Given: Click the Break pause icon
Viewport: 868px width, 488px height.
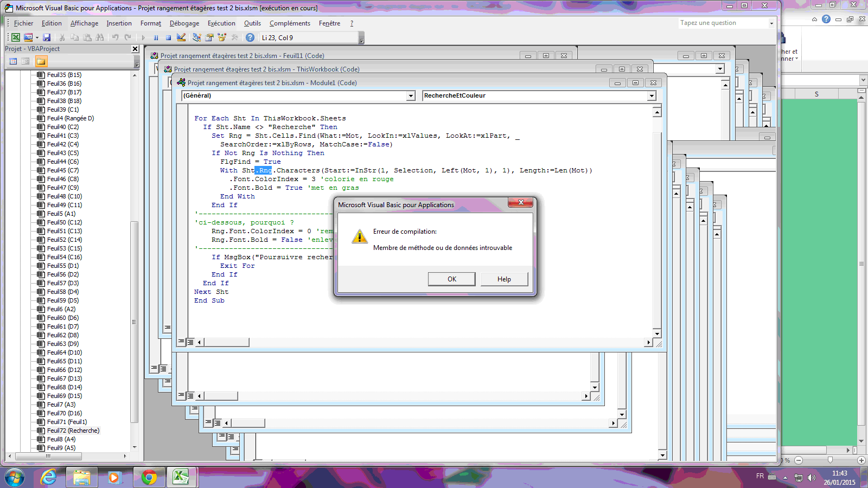Looking at the screenshot, I should [x=156, y=37].
